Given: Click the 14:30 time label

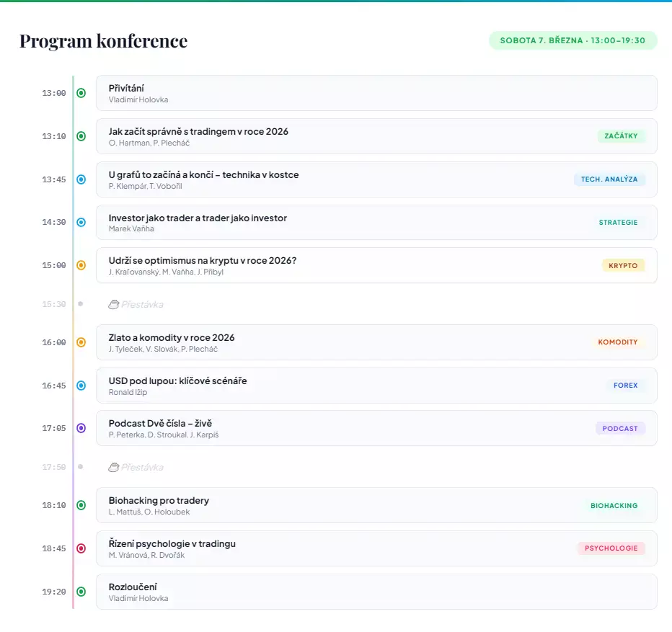Looking at the screenshot, I should pyautogui.click(x=54, y=223).
